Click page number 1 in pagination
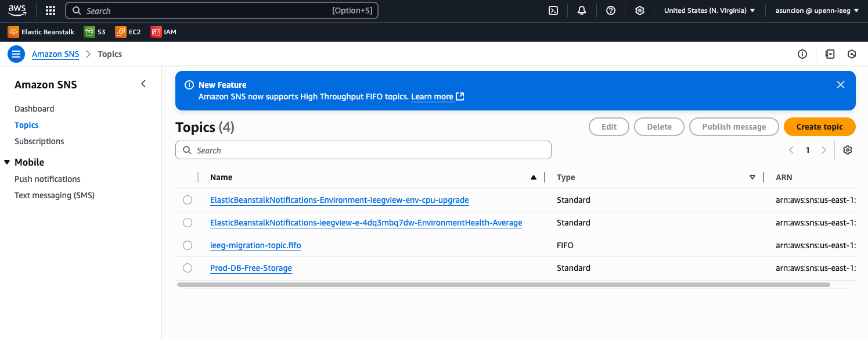The image size is (868, 340). click(808, 150)
